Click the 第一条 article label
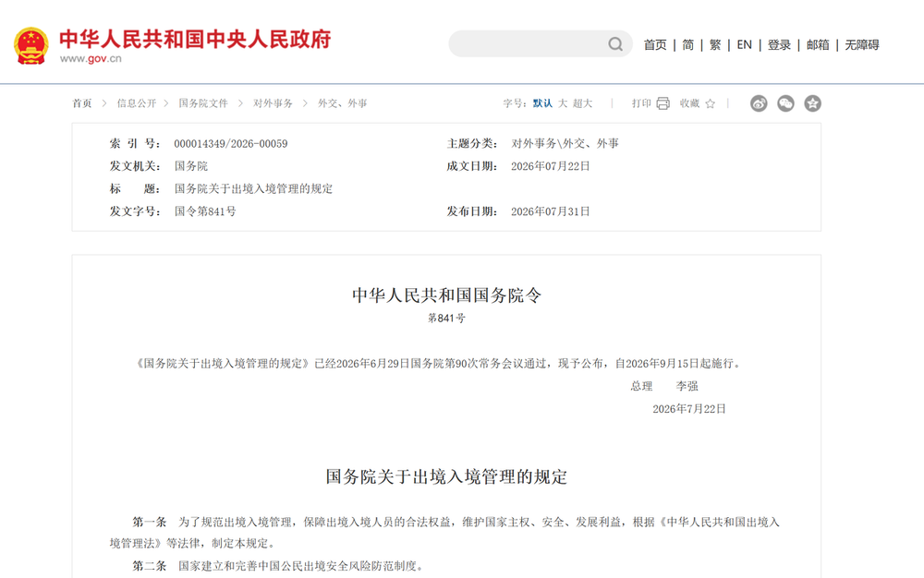Screen dimensions: 924x578 tap(150, 522)
